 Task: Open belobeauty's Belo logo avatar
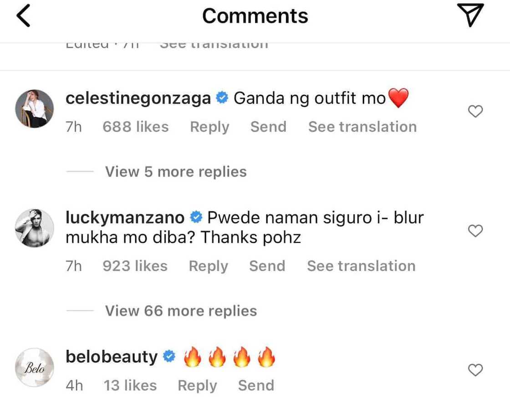click(x=35, y=368)
